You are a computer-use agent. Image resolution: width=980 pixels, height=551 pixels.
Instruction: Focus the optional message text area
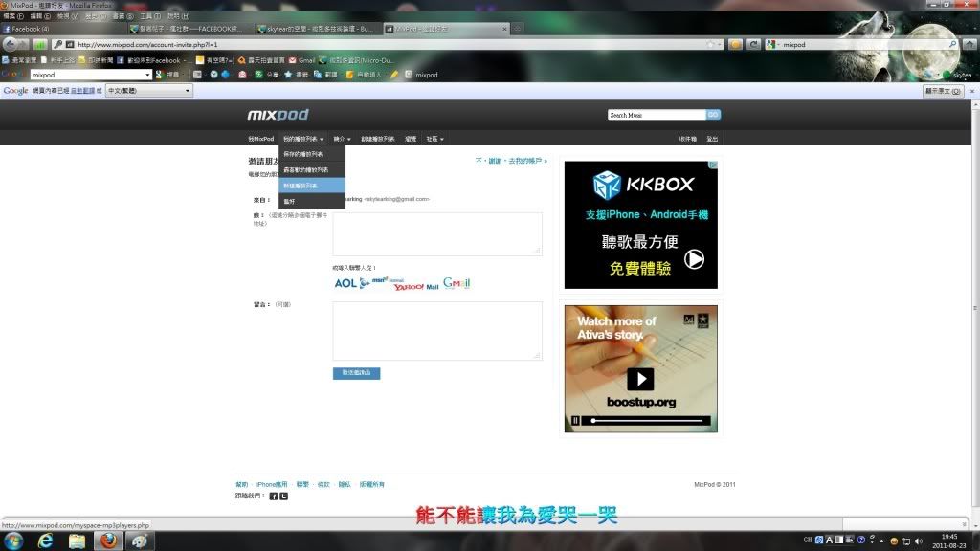pos(437,331)
